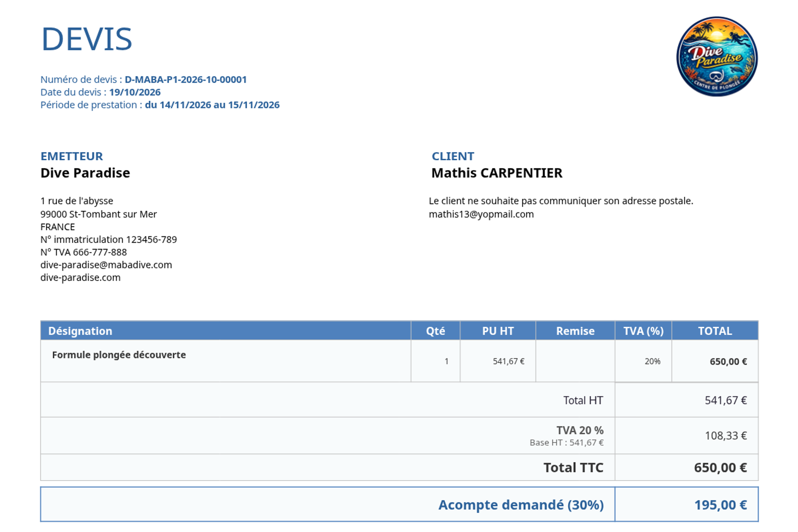The image size is (798, 532).
Task: Click Formule plongée découverte item
Action: tap(119, 355)
